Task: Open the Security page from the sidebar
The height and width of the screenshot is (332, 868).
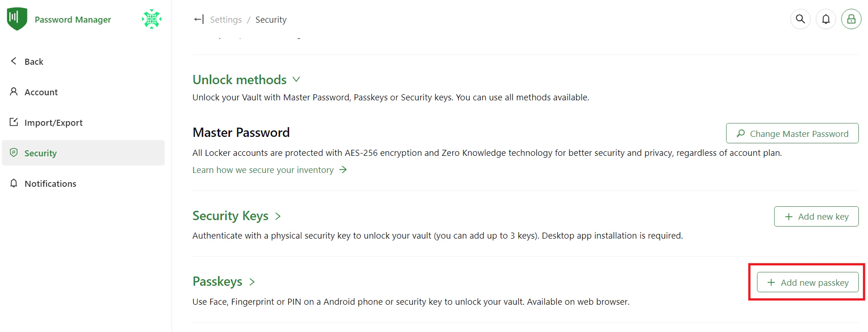Action: 41,153
